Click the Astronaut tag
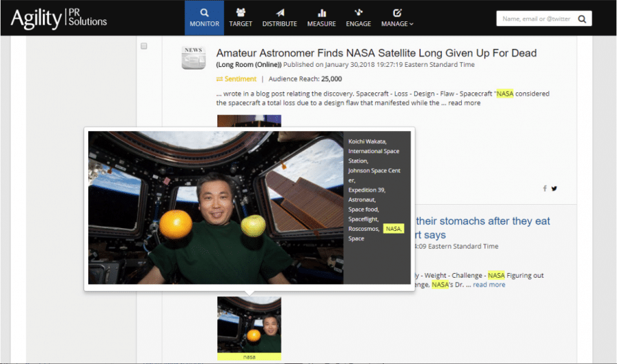This screenshot has height=364, width=617. pyautogui.click(x=362, y=200)
